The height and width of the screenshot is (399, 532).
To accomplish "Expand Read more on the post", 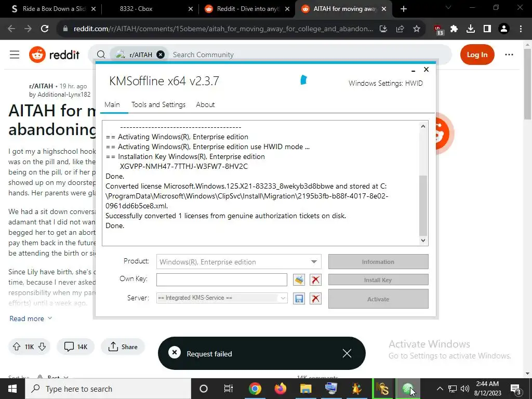I will coord(31,318).
